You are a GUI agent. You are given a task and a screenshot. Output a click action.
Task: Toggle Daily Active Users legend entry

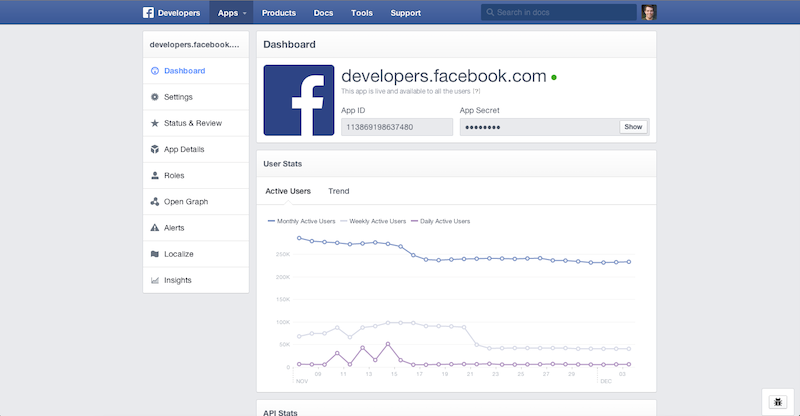tap(441, 221)
